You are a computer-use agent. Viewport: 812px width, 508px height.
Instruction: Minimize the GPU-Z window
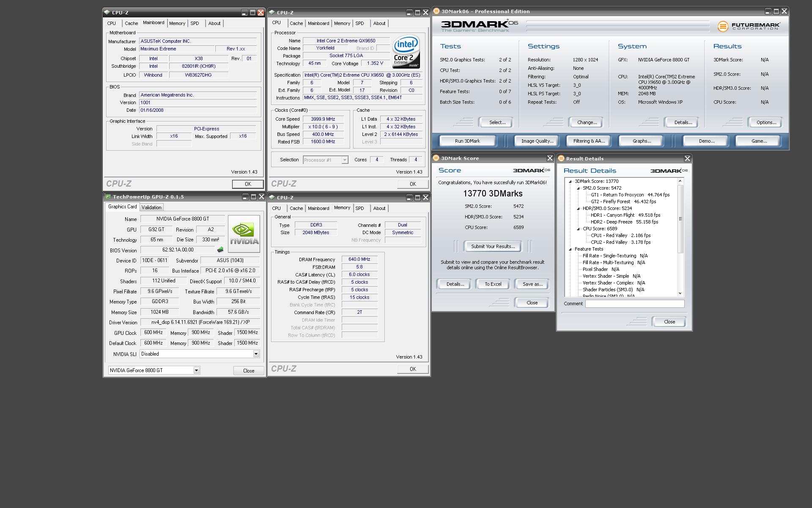pos(245,197)
